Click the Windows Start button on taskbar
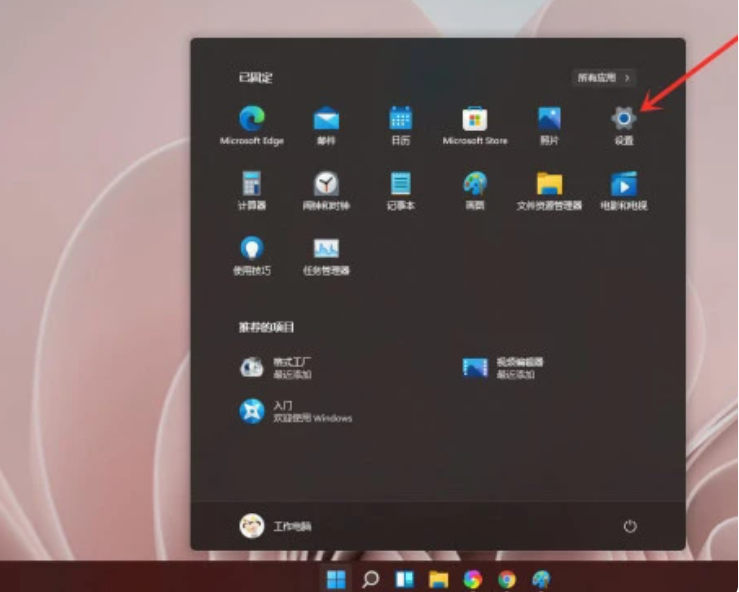This screenshot has width=739, height=592. [336, 579]
